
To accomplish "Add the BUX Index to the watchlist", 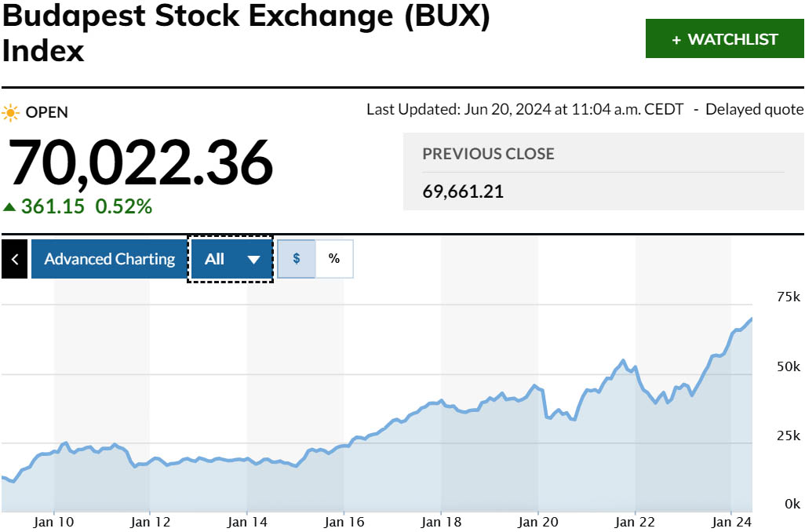I will [x=724, y=39].
